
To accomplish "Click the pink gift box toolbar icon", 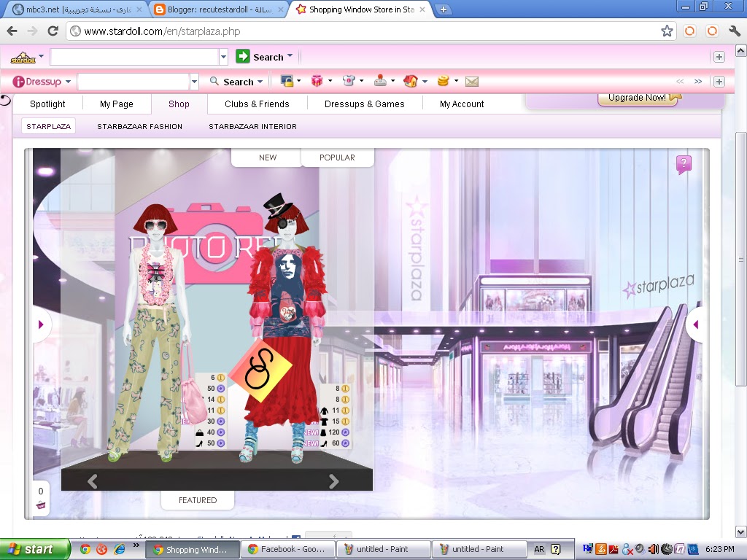I will click(x=317, y=81).
